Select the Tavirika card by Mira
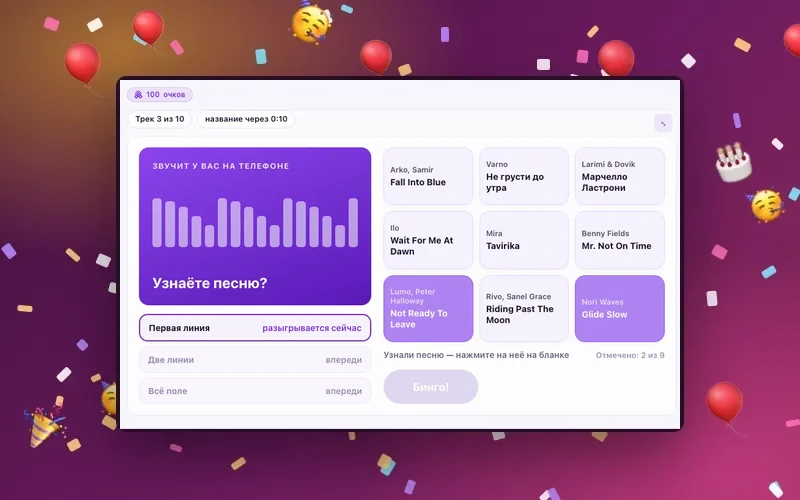This screenshot has width=800, height=500. tap(524, 240)
